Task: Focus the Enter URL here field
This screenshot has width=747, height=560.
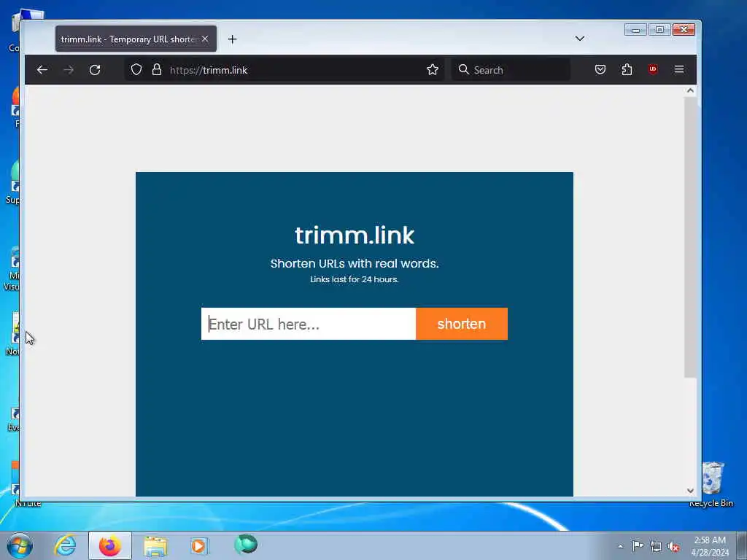Action: [x=309, y=324]
